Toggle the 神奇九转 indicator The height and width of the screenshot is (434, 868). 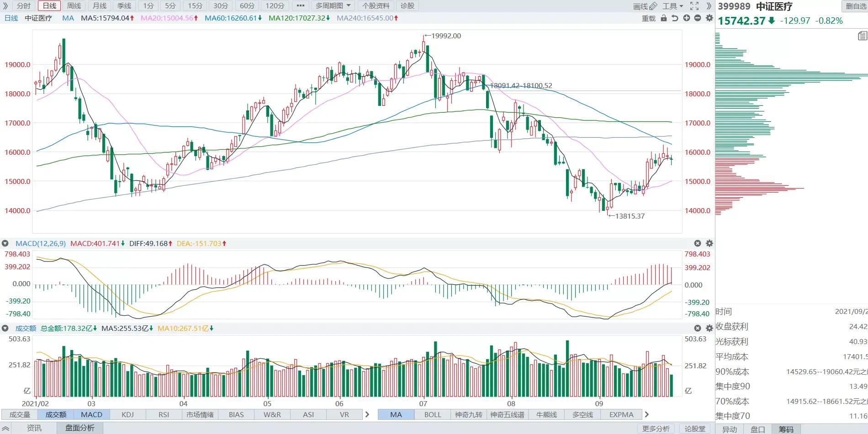click(x=469, y=414)
